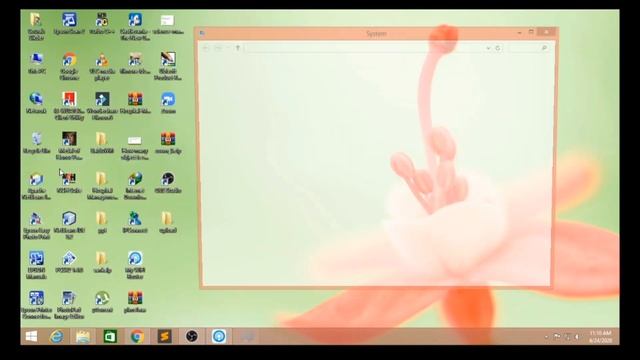
Task: Open the pen-and-paper sketch shortcut icon
Action: pos(168,66)
